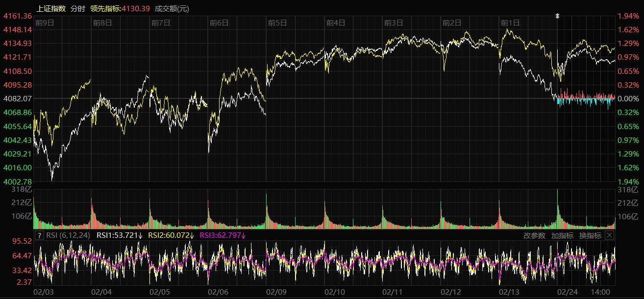Toggle the RSI2 yellow line legend
This screenshot has height=299, width=644.
point(171,235)
